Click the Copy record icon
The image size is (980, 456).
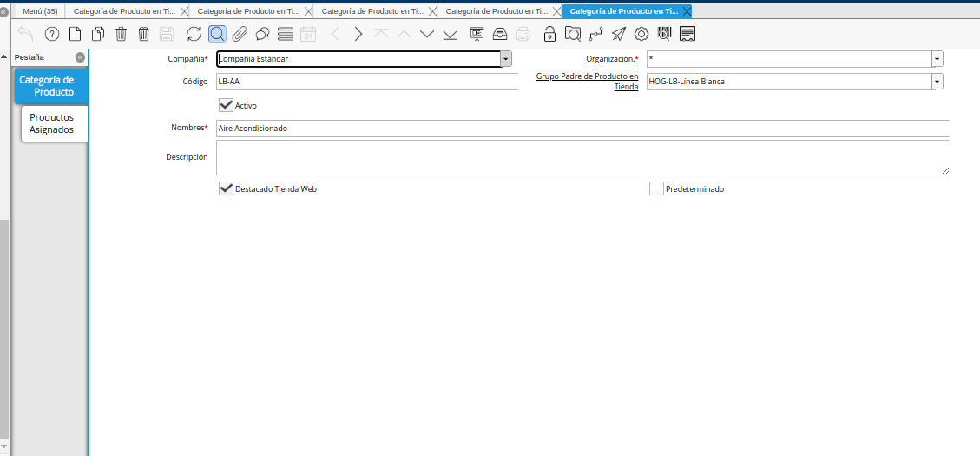tap(98, 34)
